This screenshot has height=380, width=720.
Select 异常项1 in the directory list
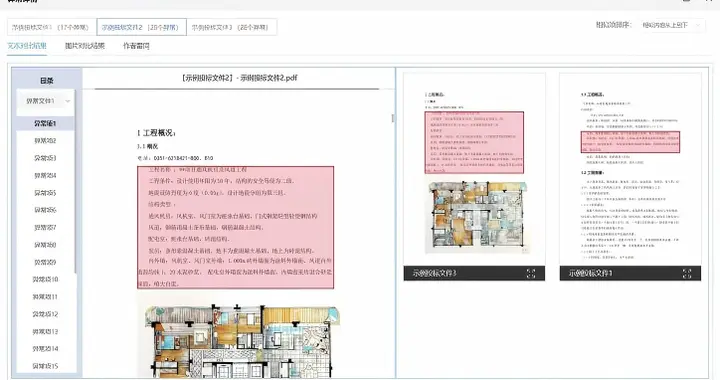[45, 123]
